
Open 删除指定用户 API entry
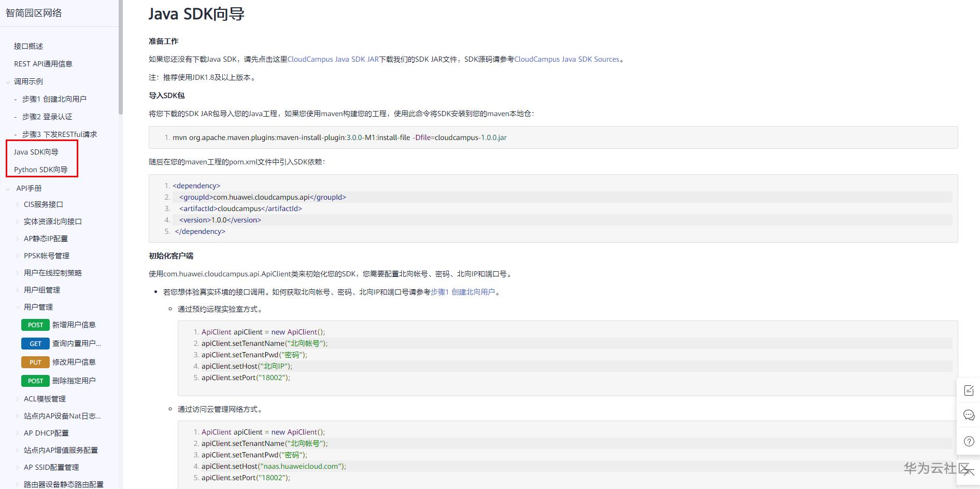click(74, 381)
